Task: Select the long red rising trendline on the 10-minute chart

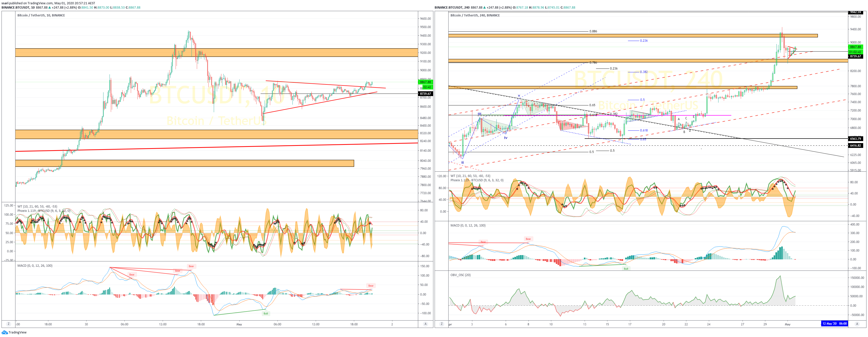Action: (x=216, y=147)
